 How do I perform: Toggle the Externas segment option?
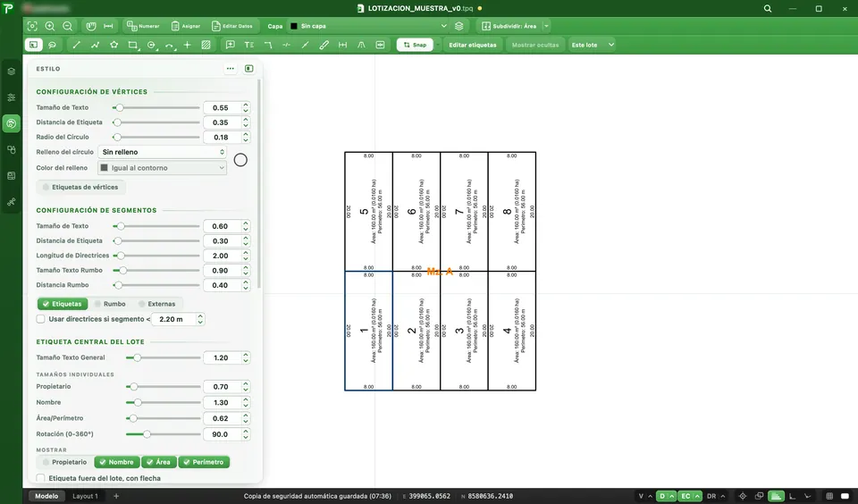pyautogui.click(x=157, y=304)
